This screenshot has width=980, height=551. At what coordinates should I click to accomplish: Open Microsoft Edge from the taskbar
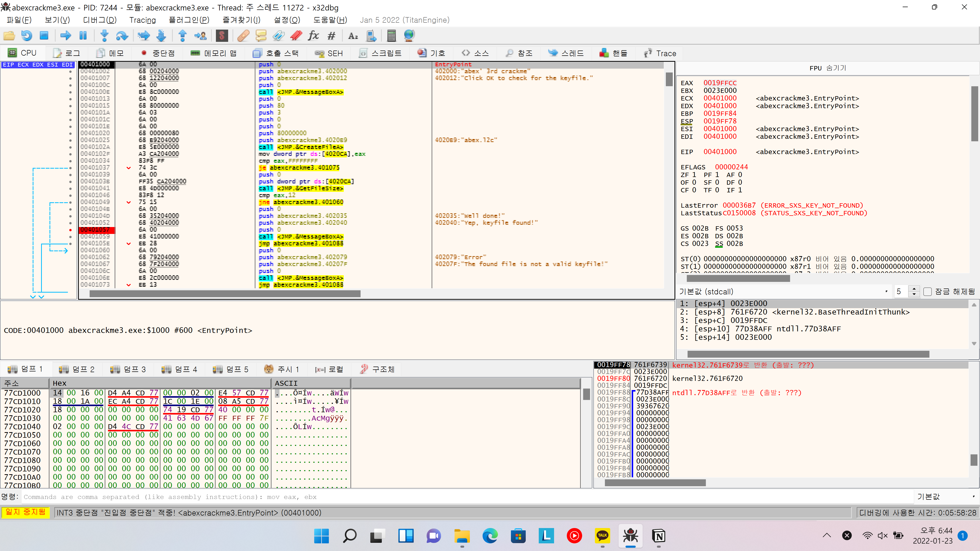click(490, 536)
